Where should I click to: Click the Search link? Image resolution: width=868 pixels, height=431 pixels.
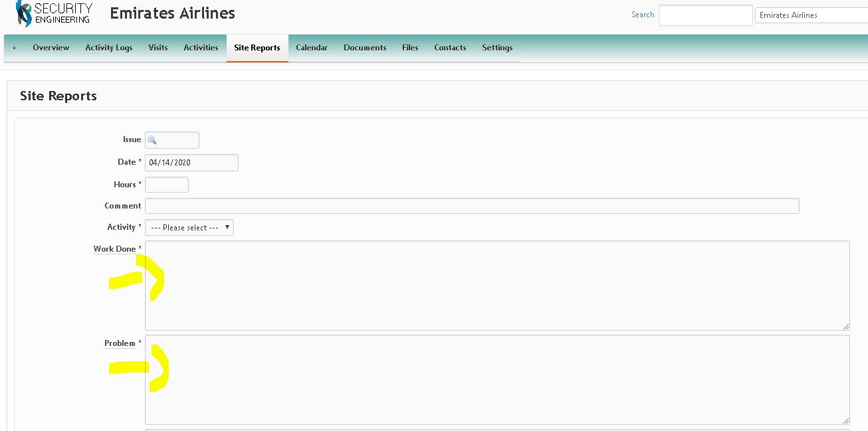point(643,15)
